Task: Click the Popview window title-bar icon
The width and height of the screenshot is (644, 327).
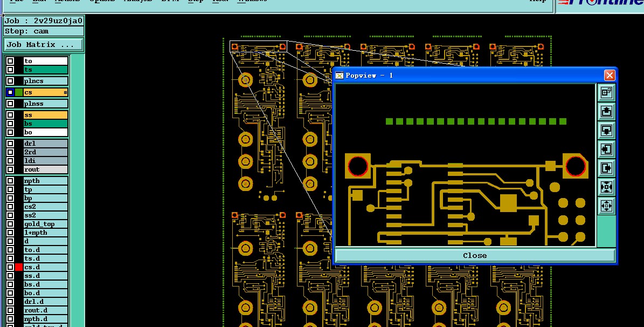Action: coord(340,75)
